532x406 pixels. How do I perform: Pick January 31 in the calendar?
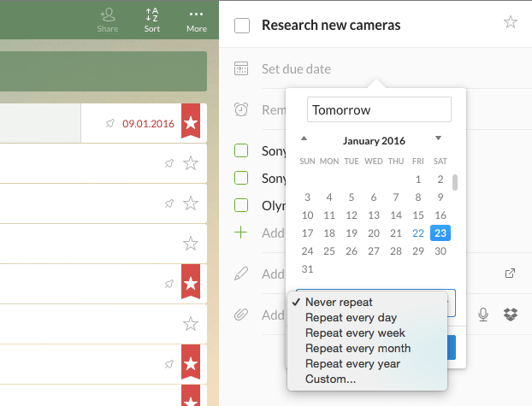307,269
